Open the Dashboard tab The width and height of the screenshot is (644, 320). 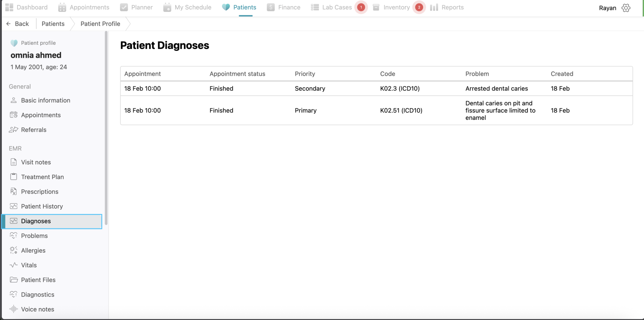click(26, 7)
